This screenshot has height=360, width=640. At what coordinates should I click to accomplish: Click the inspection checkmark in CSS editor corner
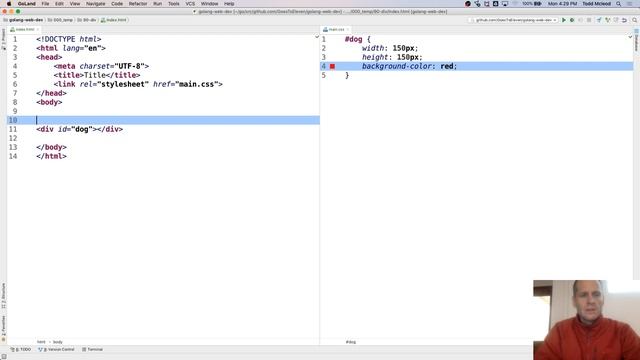tap(630, 37)
